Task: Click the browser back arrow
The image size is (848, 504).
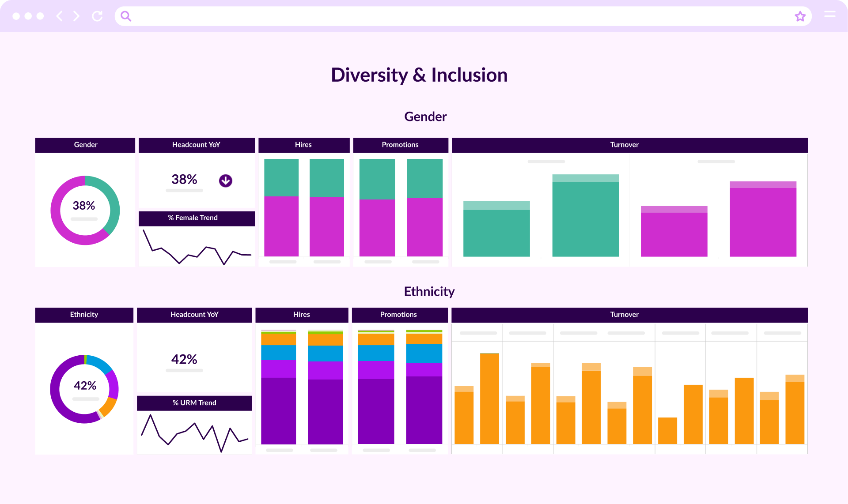Action: [x=60, y=16]
